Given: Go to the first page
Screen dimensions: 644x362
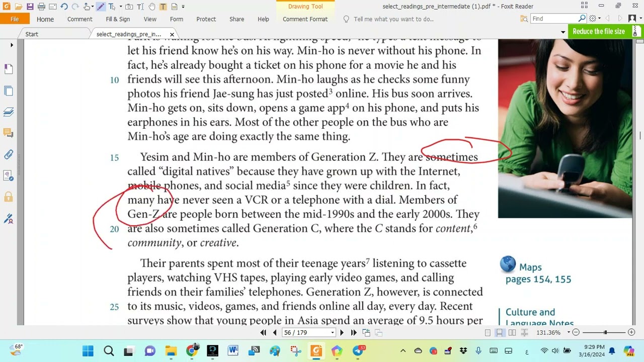Looking at the screenshot, I should click(263, 333).
